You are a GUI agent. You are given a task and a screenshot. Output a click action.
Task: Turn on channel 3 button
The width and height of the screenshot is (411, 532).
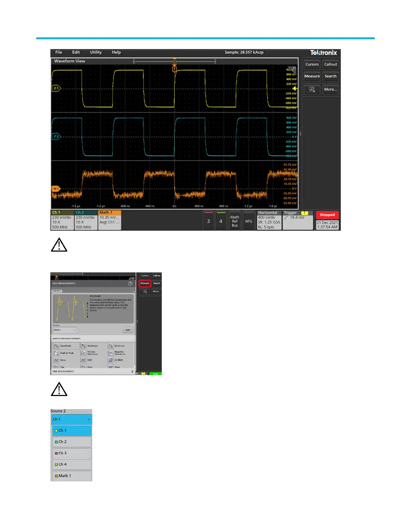[x=209, y=220]
